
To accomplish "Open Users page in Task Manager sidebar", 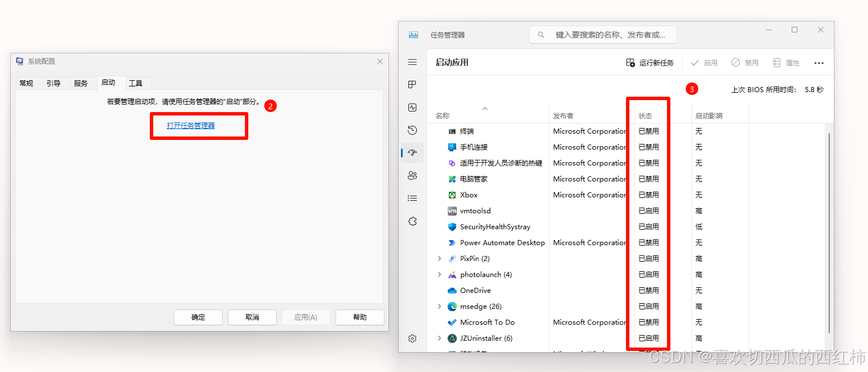I will 412,176.
